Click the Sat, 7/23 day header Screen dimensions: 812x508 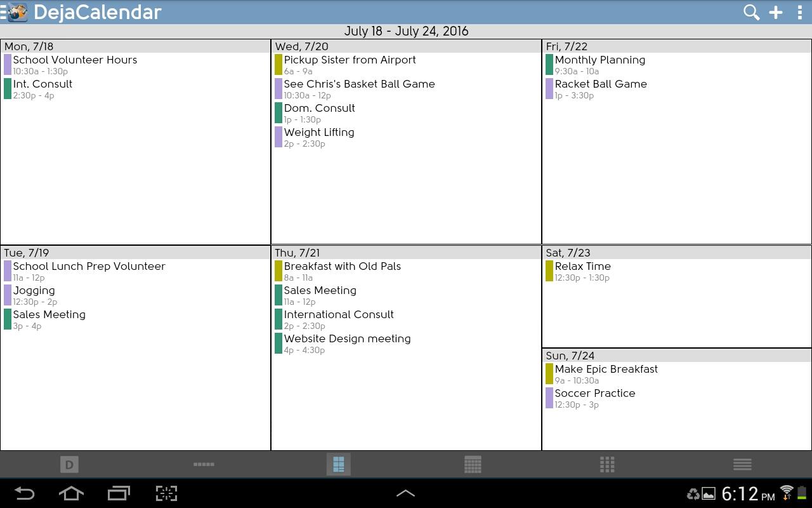pyautogui.click(x=568, y=253)
